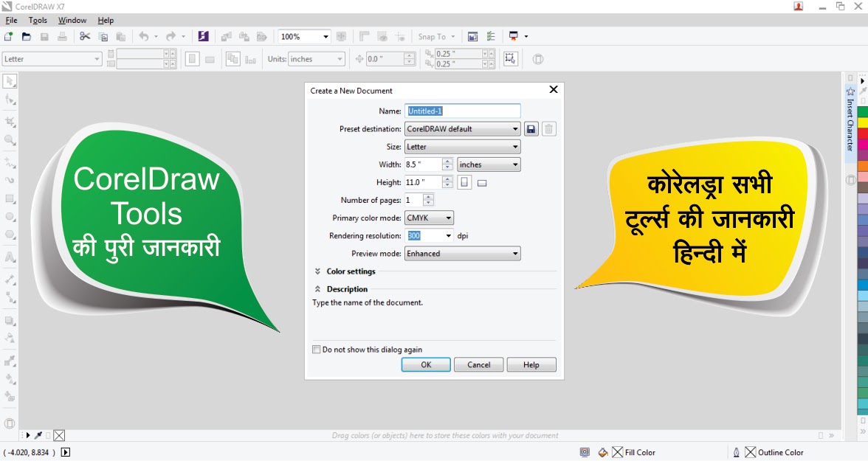The width and height of the screenshot is (868, 461).
Task: Select the Pick tool in toolbox
Action: pos(10,81)
